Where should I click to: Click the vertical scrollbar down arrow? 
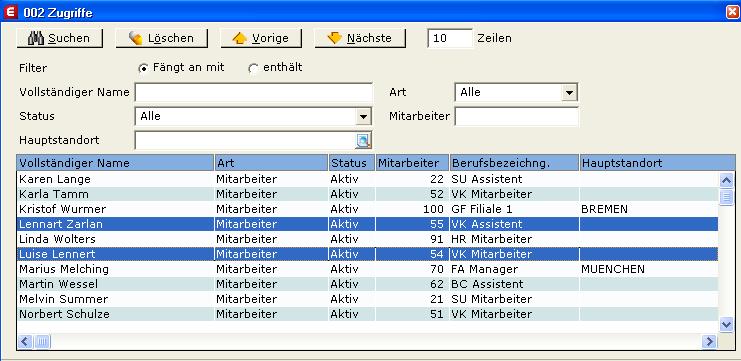(x=726, y=324)
